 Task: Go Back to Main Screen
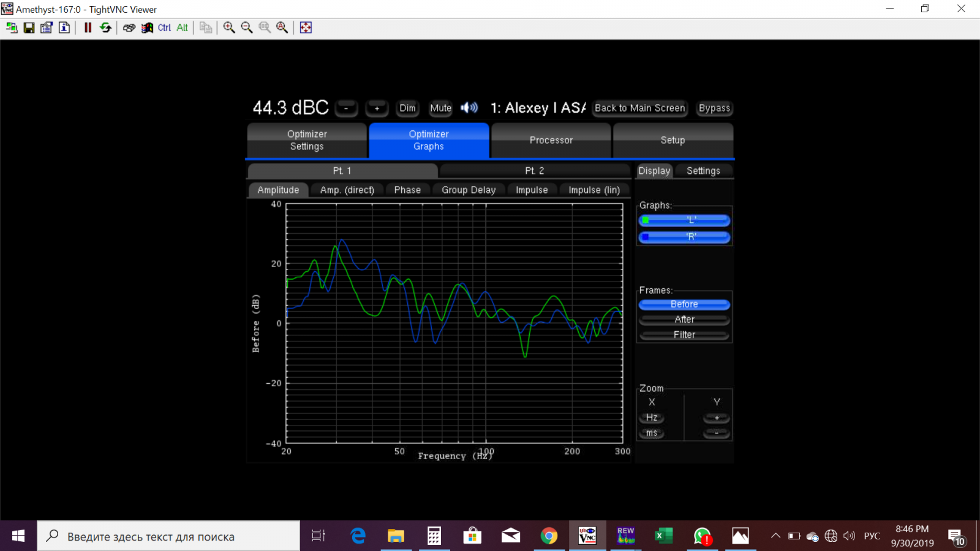pyautogui.click(x=640, y=108)
